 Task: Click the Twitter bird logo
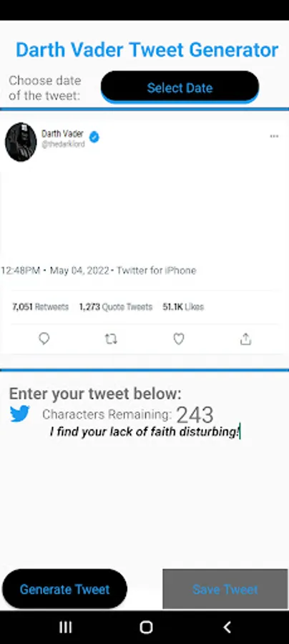[x=20, y=414]
